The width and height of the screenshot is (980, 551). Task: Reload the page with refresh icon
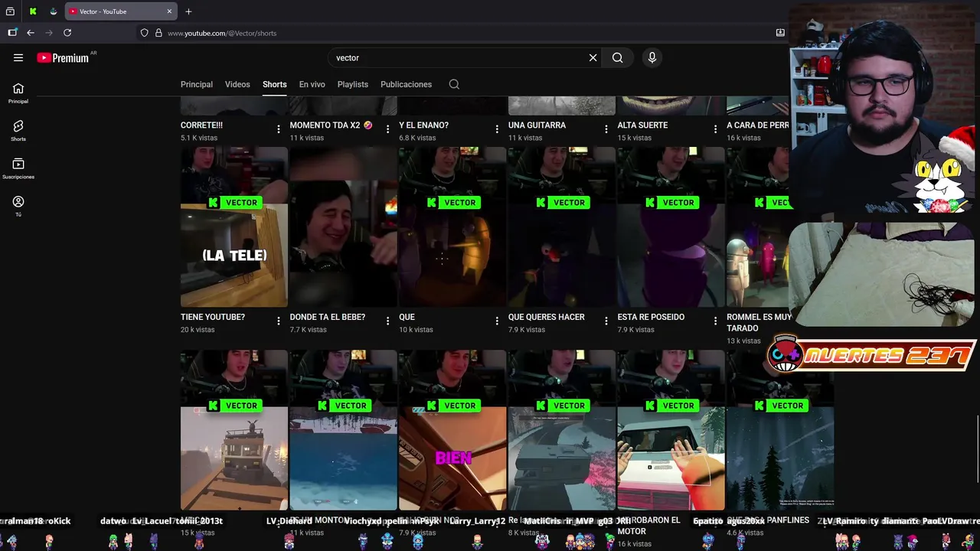67,33
